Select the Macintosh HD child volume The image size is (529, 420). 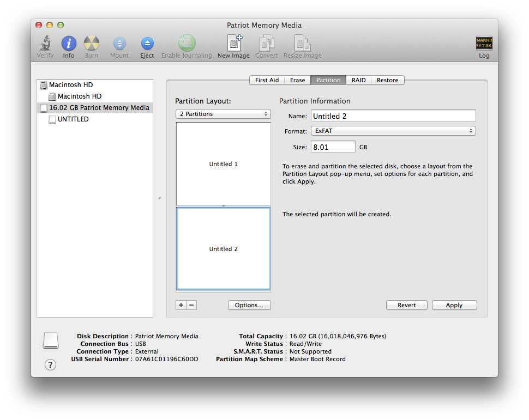click(95, 96)
